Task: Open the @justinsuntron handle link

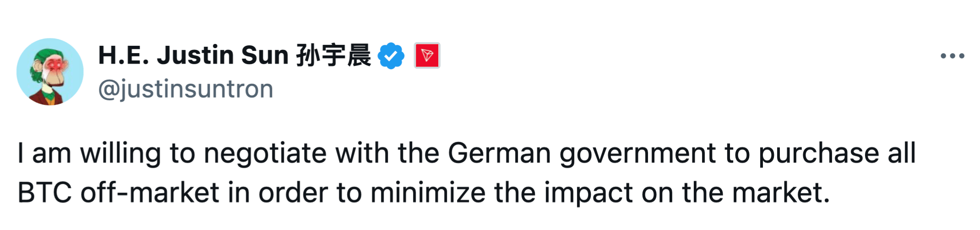Action: 185,89
